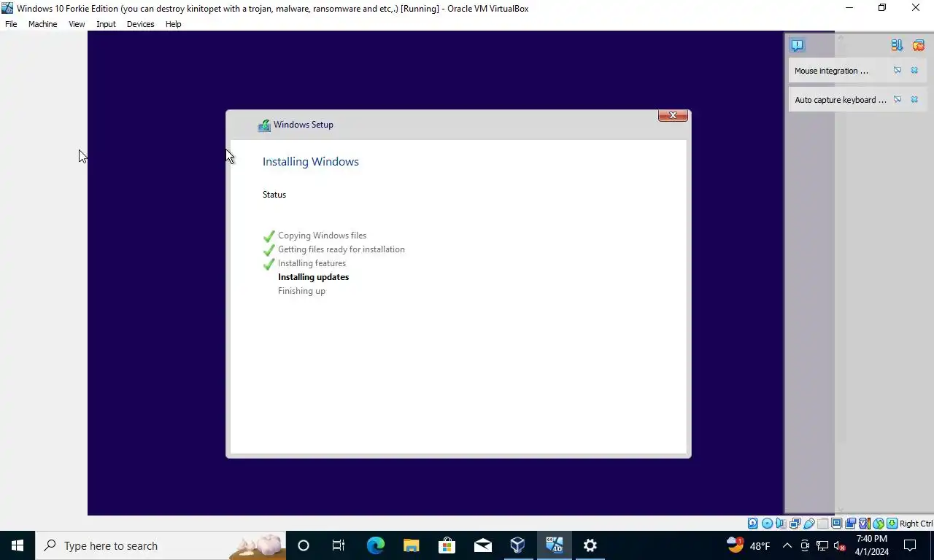Click the CPU virtualization status icon

coord(865,524)
